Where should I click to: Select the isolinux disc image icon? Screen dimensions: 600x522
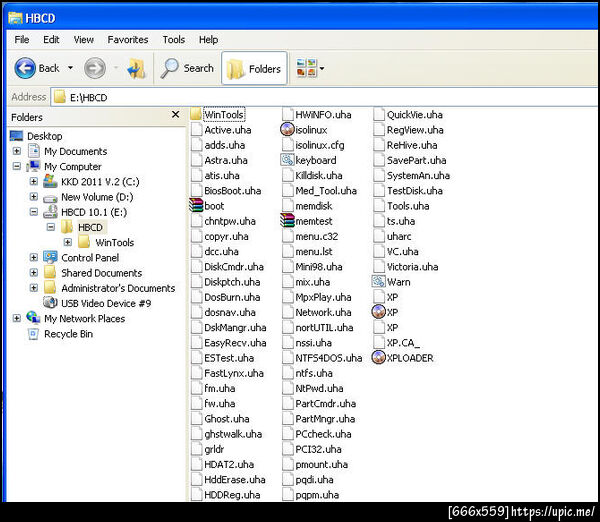(x=287, y=129)
